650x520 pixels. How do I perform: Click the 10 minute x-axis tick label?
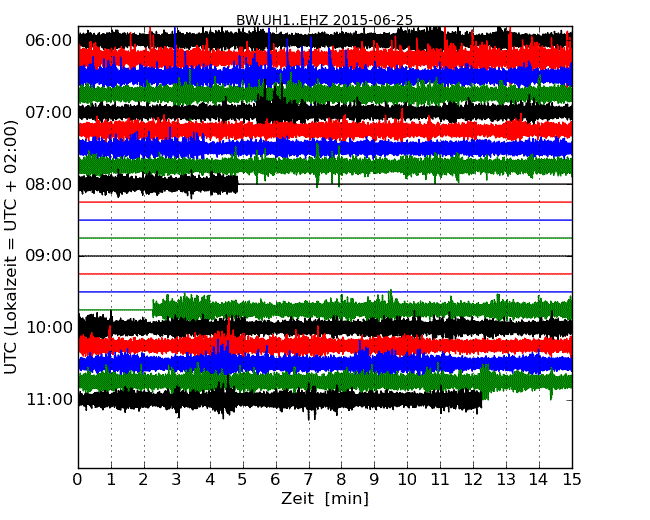[407, 479]
